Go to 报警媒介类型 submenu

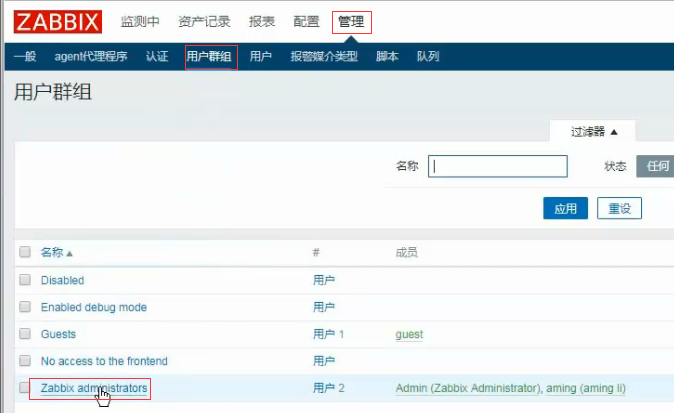click(x=324, y=56)
